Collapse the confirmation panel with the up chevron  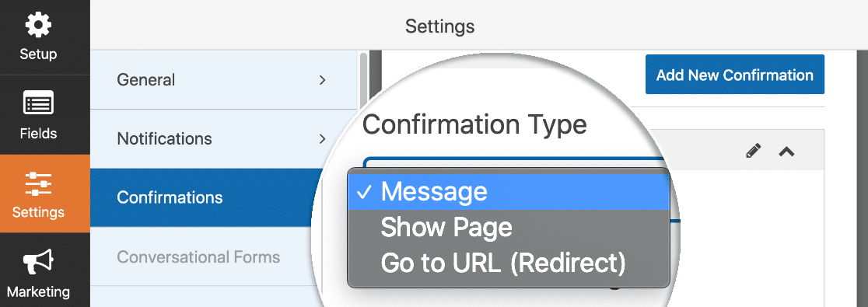[x=786, y=151]
